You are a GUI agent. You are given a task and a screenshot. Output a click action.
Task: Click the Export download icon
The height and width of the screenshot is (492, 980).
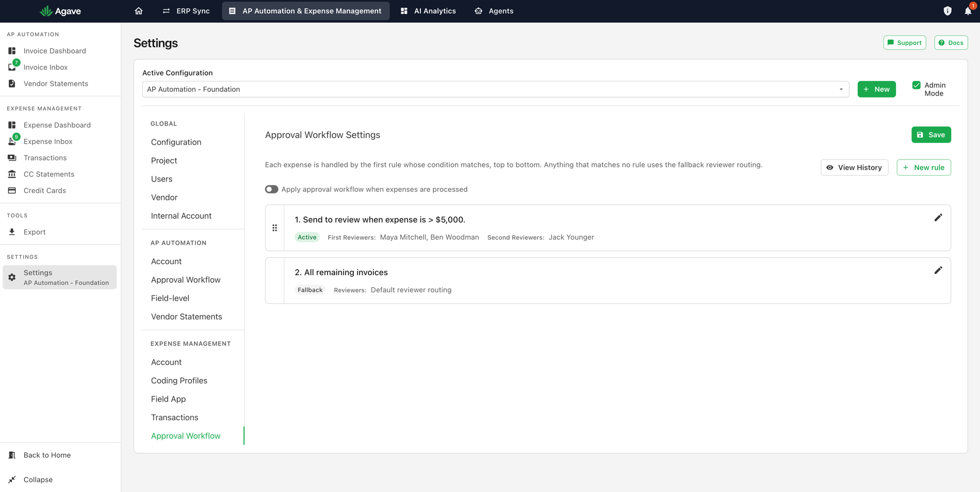tap(12, 232)
